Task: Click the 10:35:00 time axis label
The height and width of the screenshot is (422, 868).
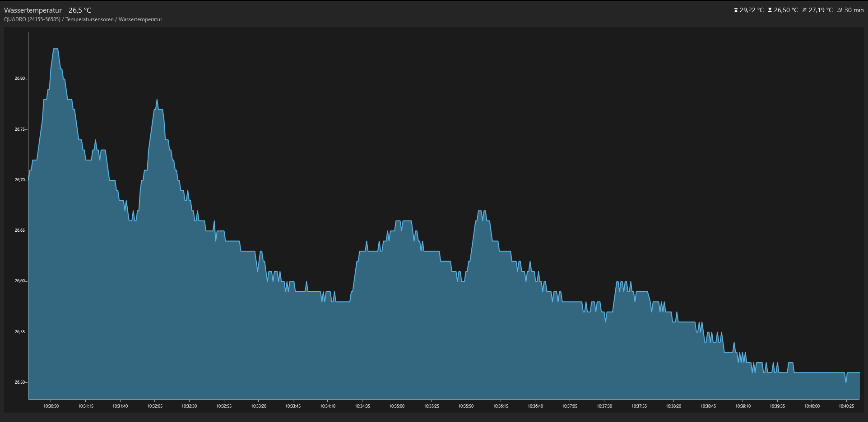Action: tap(397, 406)
